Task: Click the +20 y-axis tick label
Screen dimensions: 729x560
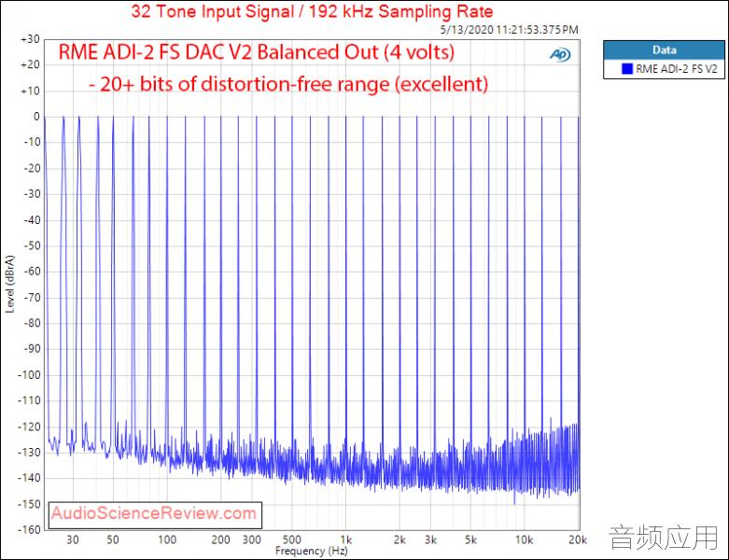Action: [x=30, y=65]
